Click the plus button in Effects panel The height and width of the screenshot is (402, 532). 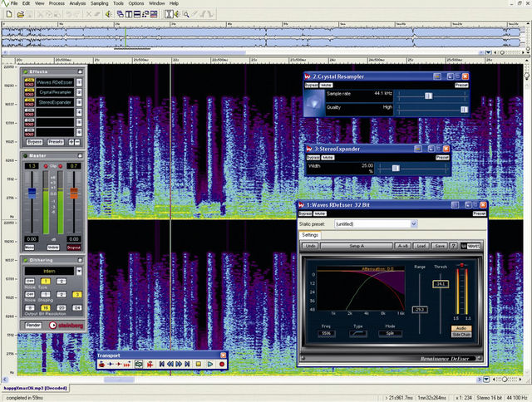[x=71, y=142]
